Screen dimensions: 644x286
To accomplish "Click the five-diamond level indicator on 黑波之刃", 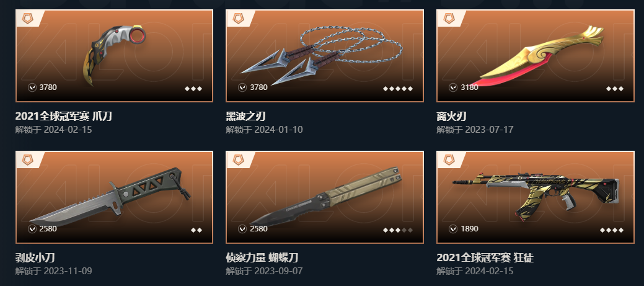I will point(397,88).
